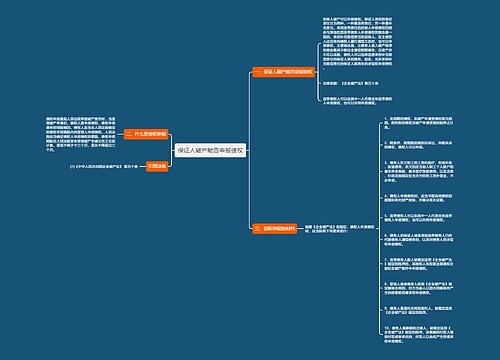Select the orange 引用法条 node
This screenshot has width=500, height=360.
point(157,166)
